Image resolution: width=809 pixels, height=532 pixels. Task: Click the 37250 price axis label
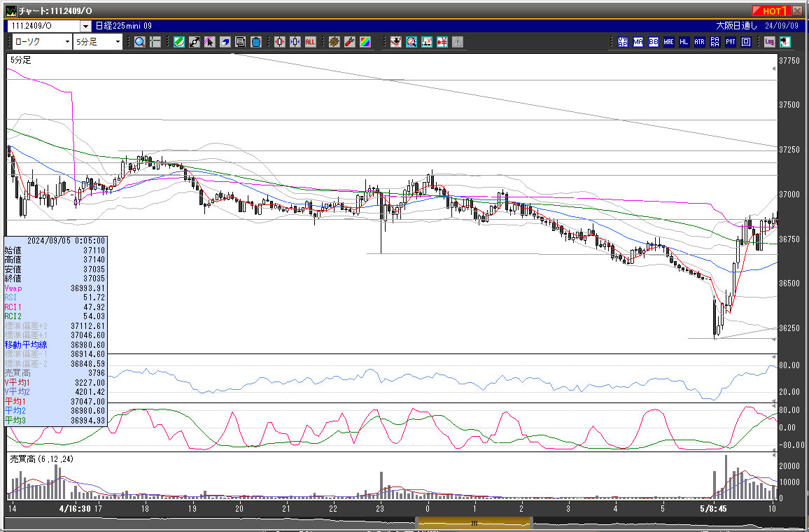[789, 150]
